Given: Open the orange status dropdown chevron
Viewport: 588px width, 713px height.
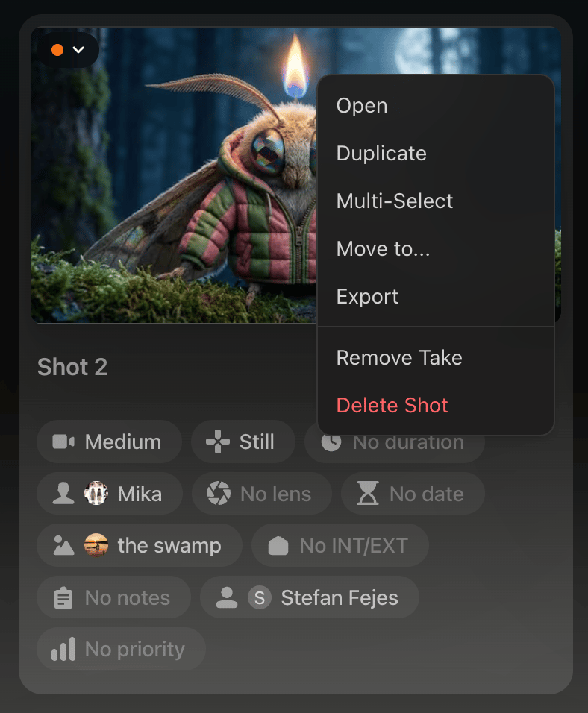Looking at the screenshot, I should [x=78, y=50].
